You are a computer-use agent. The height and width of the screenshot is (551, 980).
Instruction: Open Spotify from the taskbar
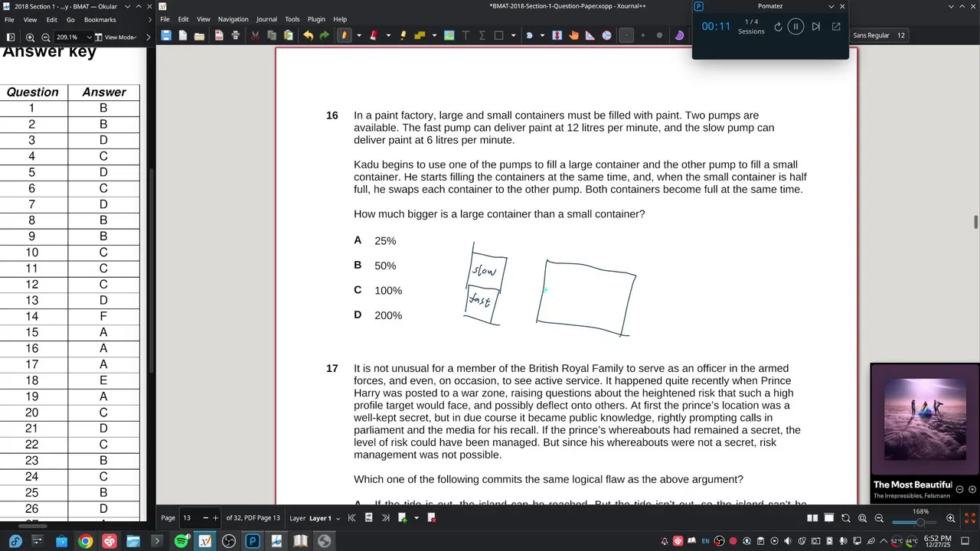tap(181, 541)
